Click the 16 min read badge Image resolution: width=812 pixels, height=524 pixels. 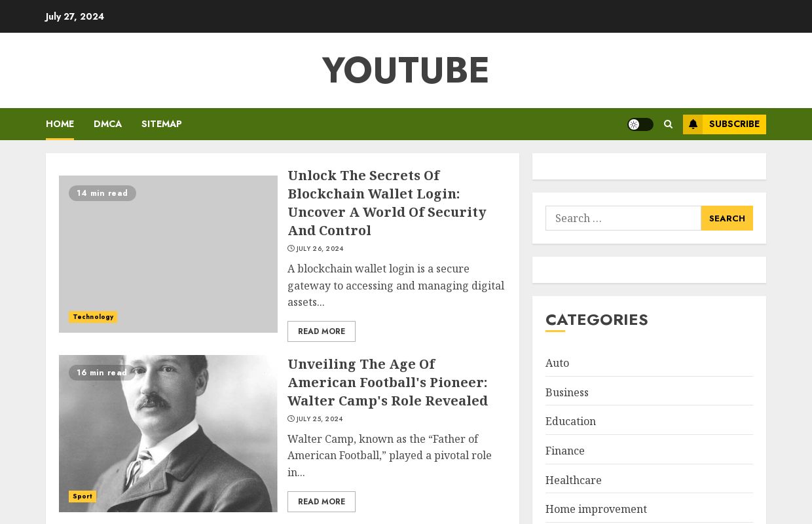point(102,373)
